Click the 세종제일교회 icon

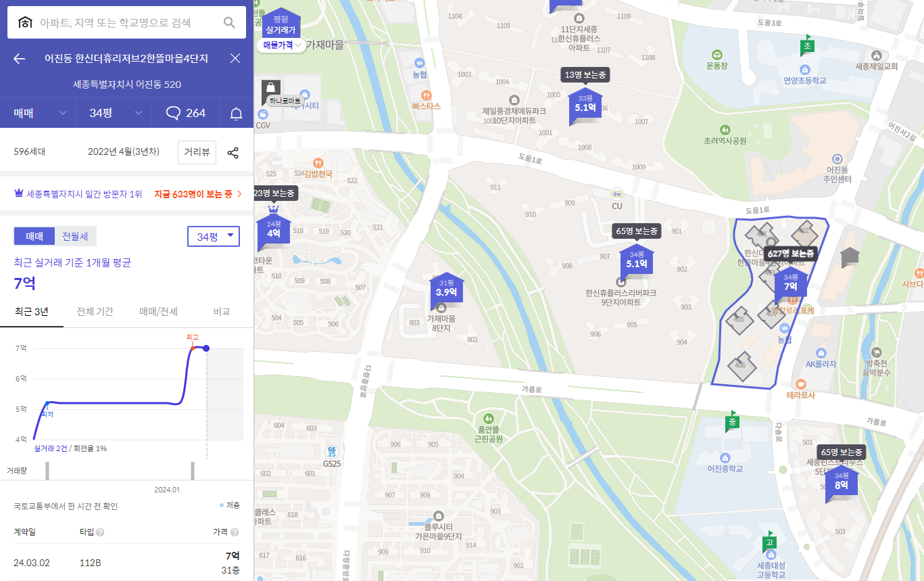(877, 55)
